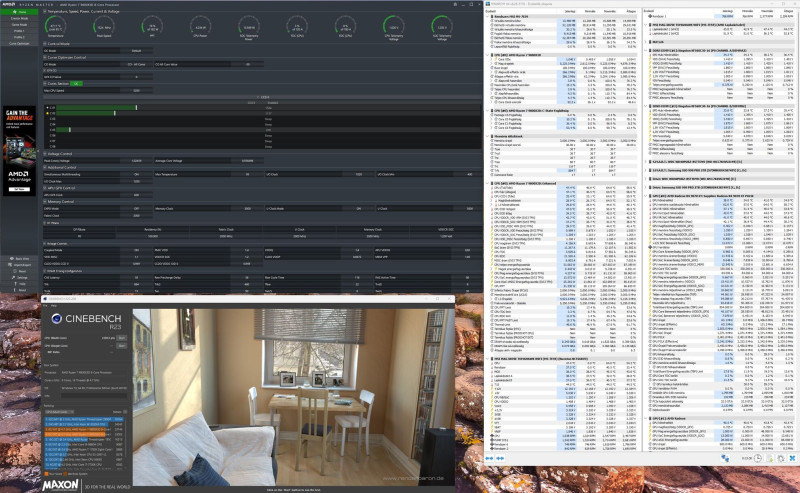Click the Cinebench logo icon
Image resolution: width=800 pixels, height=493 pixels.
[56, 319]
